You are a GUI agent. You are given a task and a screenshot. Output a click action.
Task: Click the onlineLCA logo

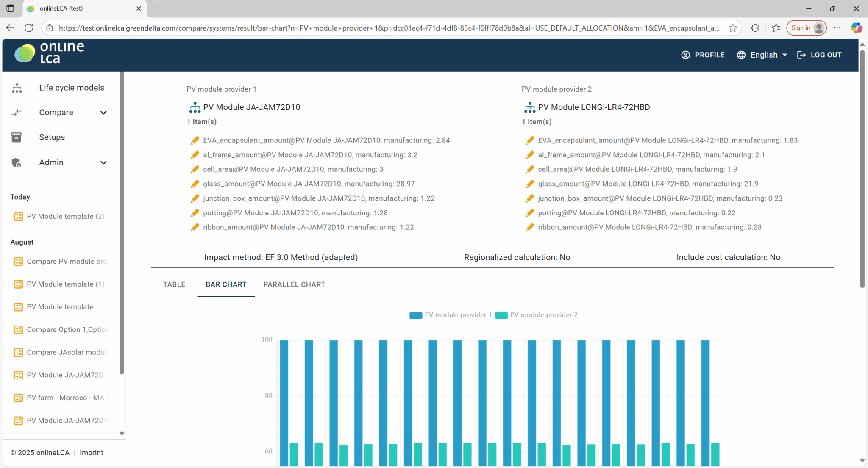coord(50,53)
